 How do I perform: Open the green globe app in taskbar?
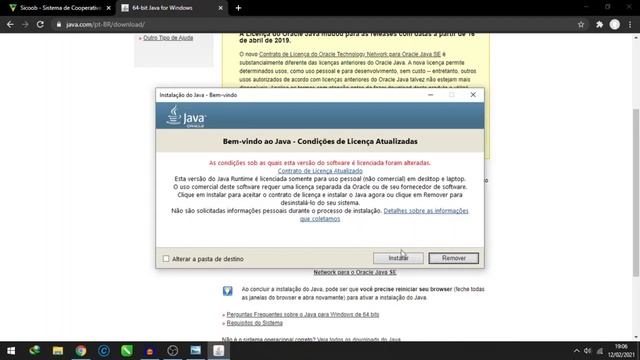35,351
